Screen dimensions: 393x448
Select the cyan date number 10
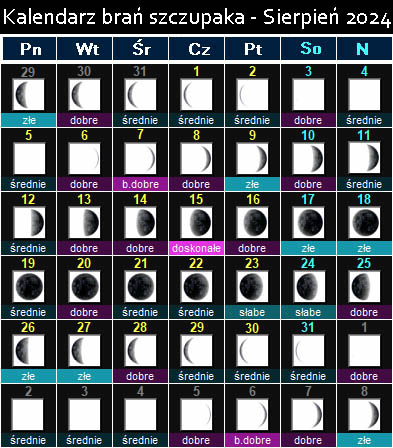[308, 135]
